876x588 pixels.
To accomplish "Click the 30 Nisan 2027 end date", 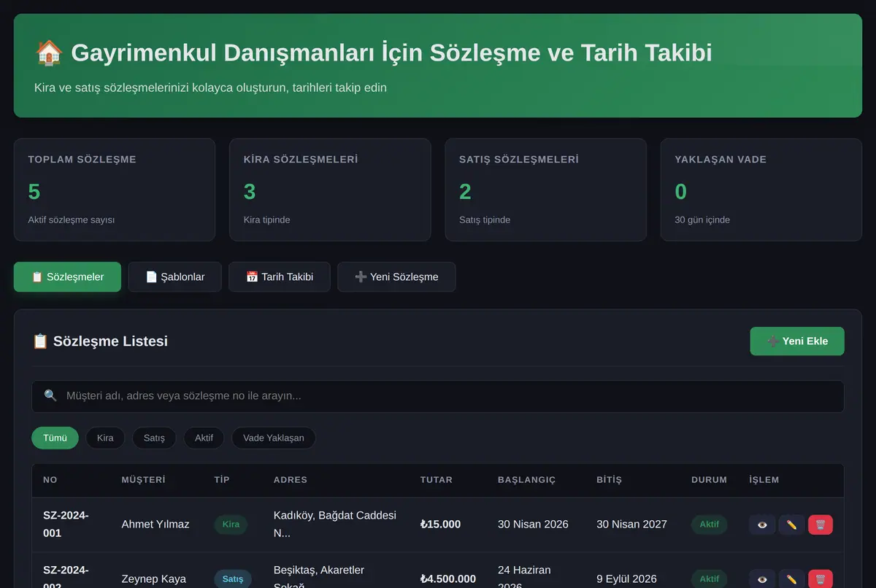I will (x=631, y=525).
